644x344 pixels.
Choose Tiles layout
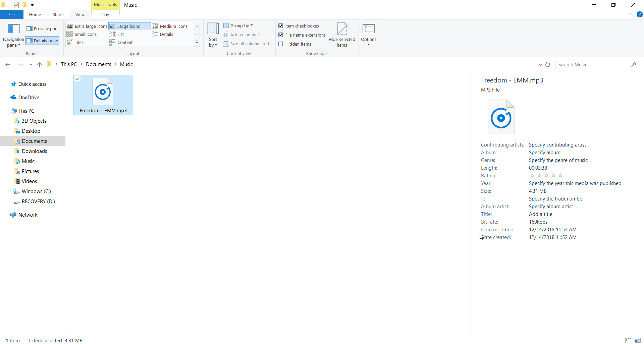click(x=75, y=42)
